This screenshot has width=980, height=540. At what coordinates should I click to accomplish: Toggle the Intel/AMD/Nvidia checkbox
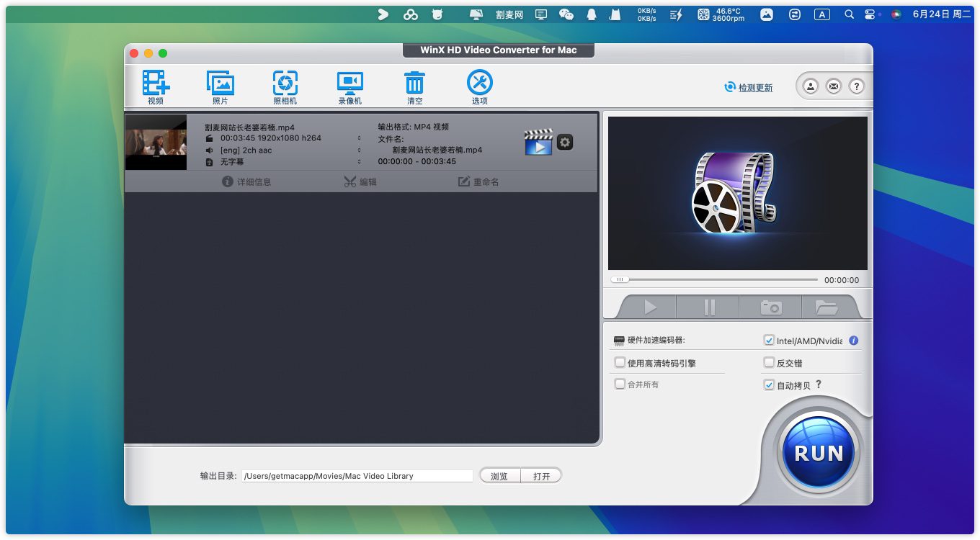769,341
